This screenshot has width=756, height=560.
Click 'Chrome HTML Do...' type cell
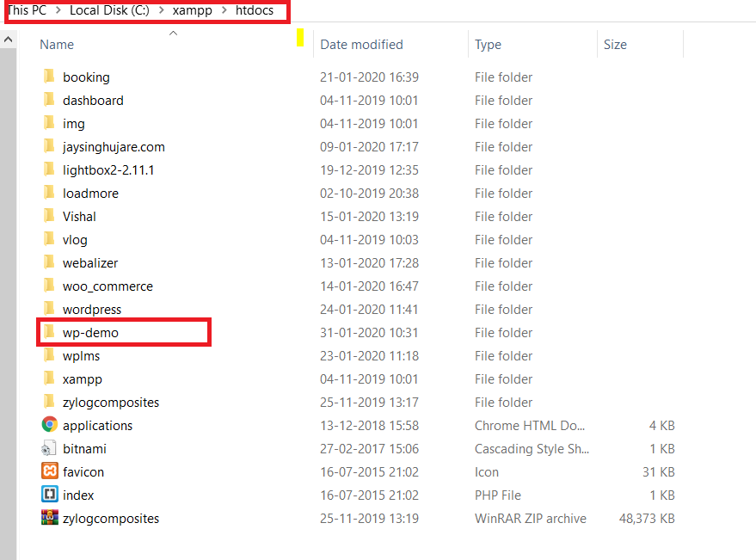(x=530, y=426)
